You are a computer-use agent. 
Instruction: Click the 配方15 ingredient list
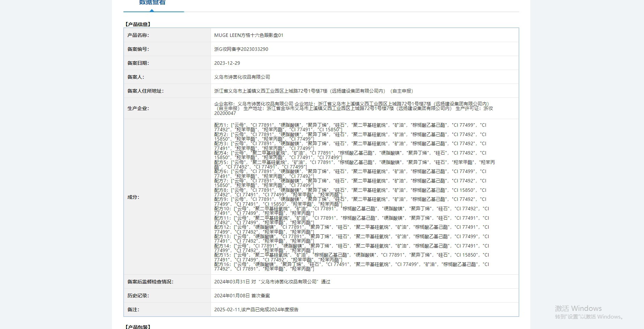tap(351, 257)
